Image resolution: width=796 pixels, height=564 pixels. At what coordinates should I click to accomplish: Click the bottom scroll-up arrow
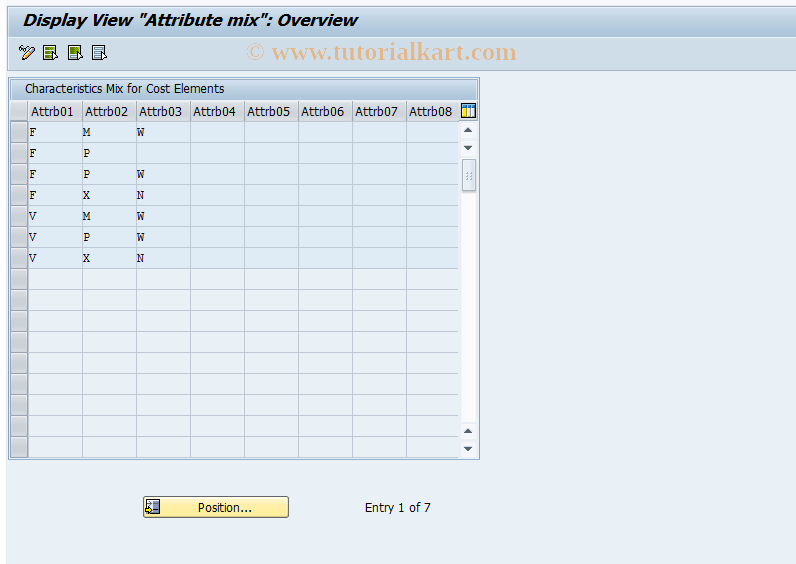[468, 431]
